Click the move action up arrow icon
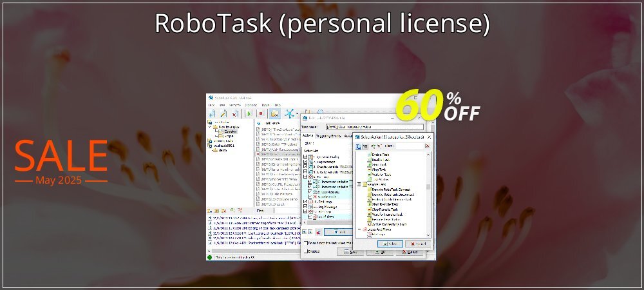The image size is (644, 290). pyautogui.click(x=305, y=232)
